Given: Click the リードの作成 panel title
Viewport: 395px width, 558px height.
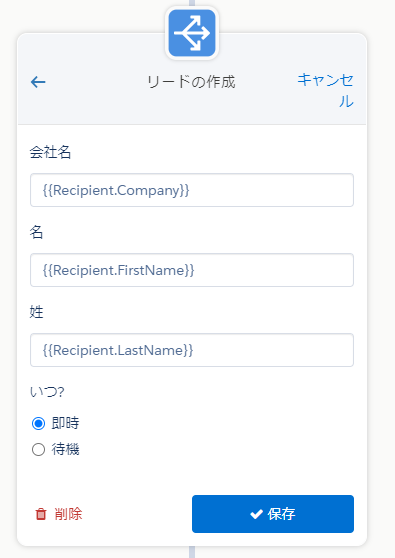Looking at the screenshot, I should [191, 82].
